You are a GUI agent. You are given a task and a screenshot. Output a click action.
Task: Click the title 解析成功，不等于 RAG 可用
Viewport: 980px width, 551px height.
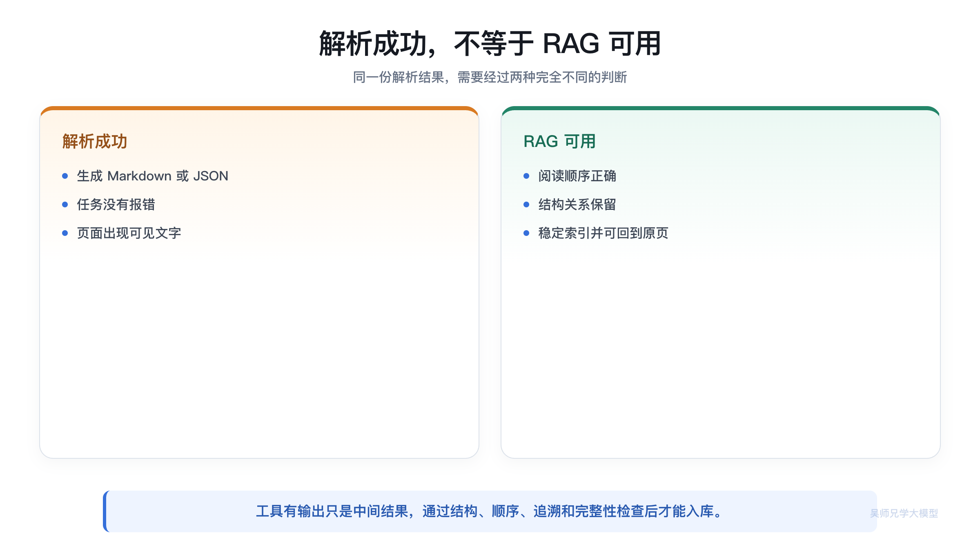[x=490, y=43]
